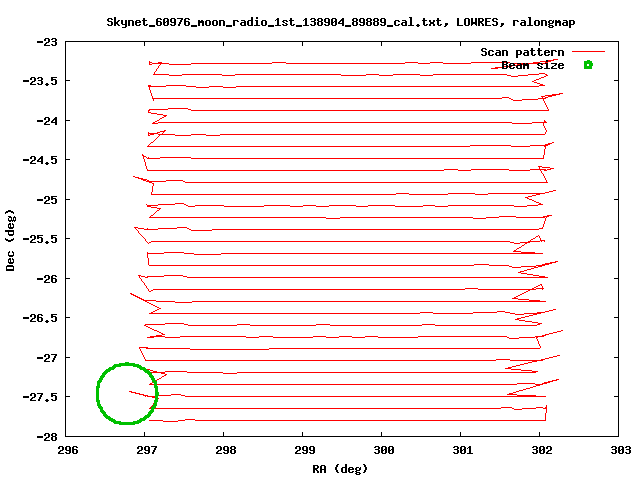Click the -25 tick label on the Dec axis
The width and height of the screenshot is (640, 480).
[x=47, y=200]
